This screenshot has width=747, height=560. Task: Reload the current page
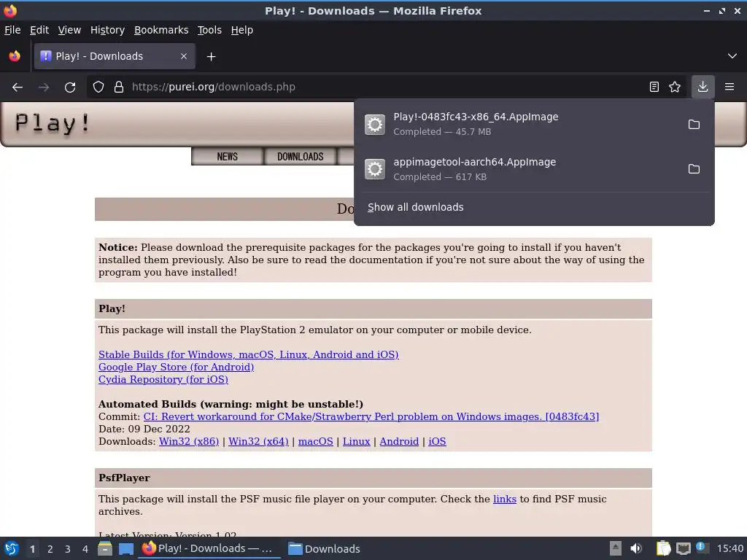70,87
